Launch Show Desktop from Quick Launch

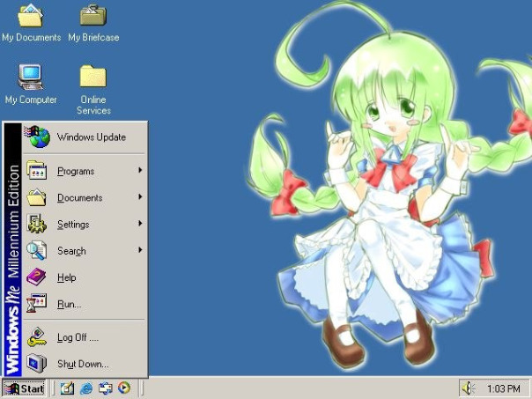coord(67,388)
